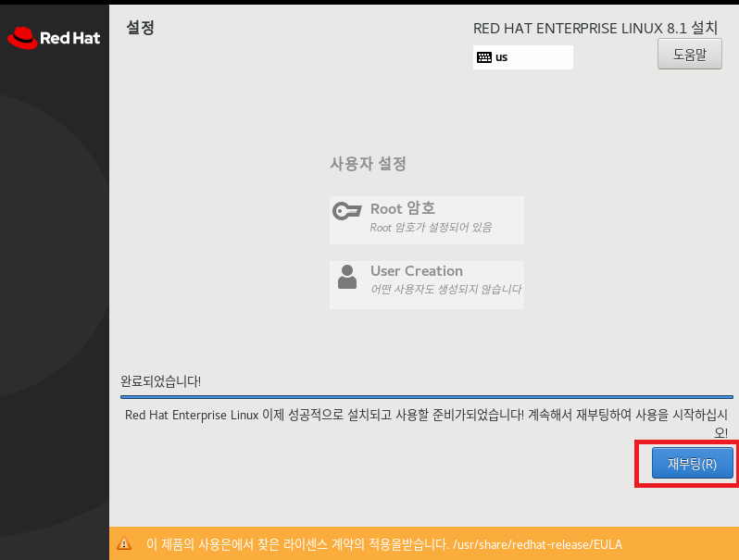The height and width of the screenshot is (560, 739).
Task: Open the User Creation entry
Action: 427,284
